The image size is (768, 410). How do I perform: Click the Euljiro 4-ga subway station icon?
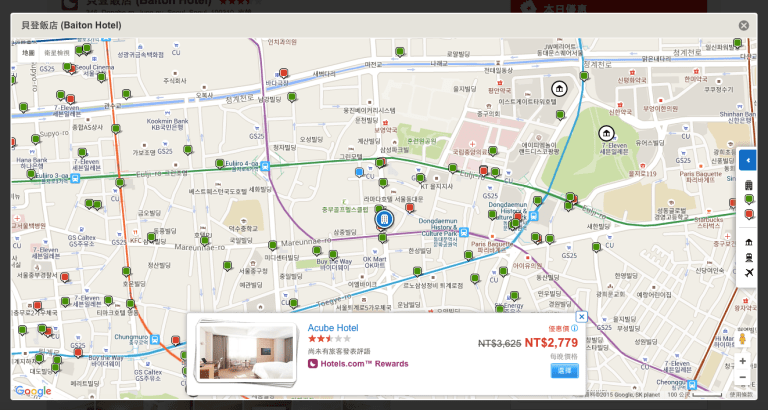(x=265, y=166)
